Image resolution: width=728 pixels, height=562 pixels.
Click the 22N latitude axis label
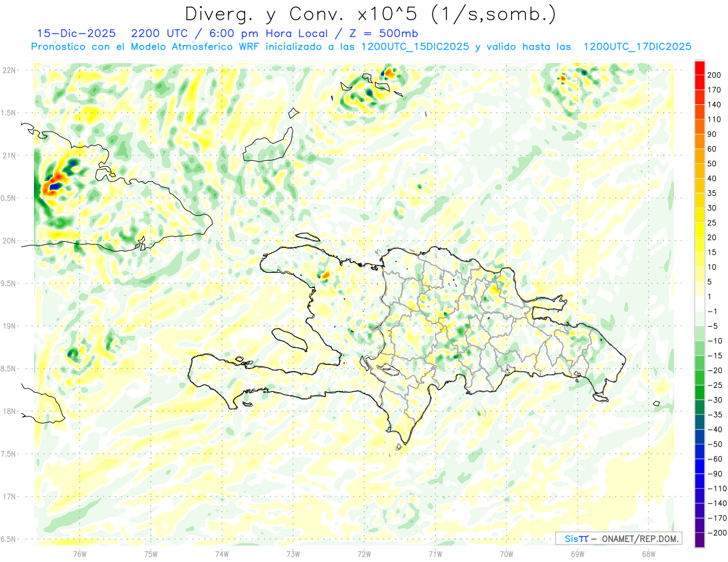[x=10, y=70]
